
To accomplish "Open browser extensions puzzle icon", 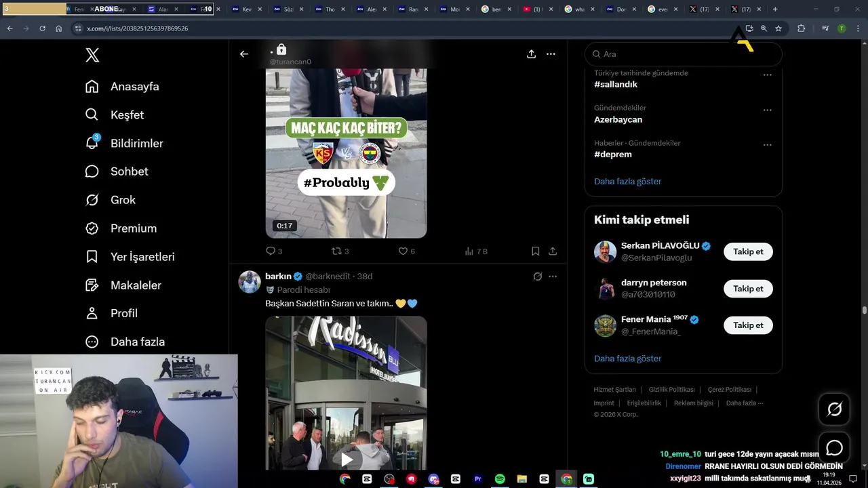I will (x=802, y=28).
